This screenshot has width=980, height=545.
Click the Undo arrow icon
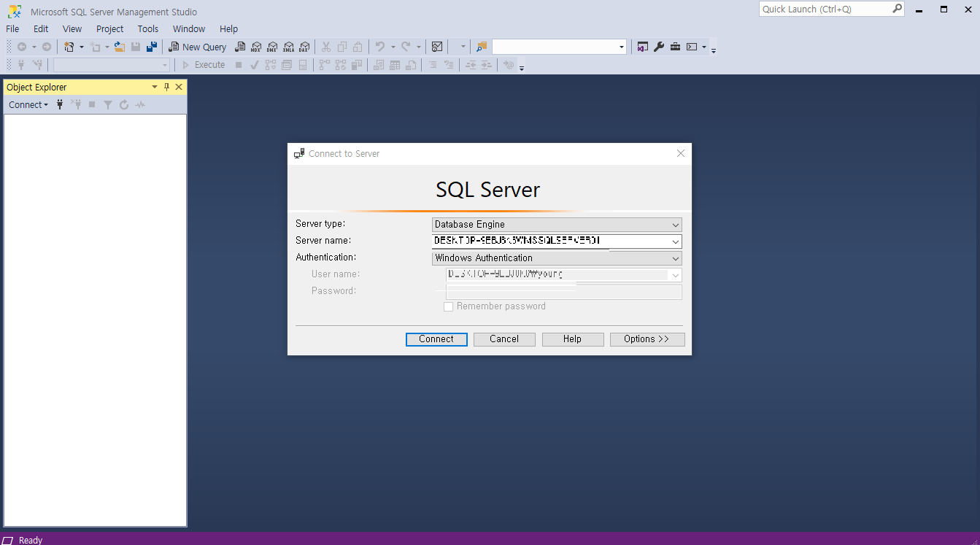point(379,47)
